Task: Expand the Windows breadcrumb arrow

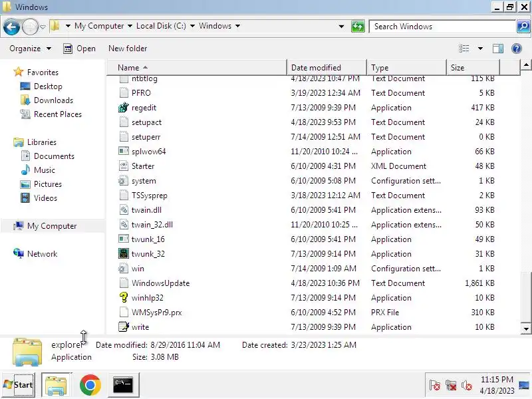Action: [x=237, y=26]
